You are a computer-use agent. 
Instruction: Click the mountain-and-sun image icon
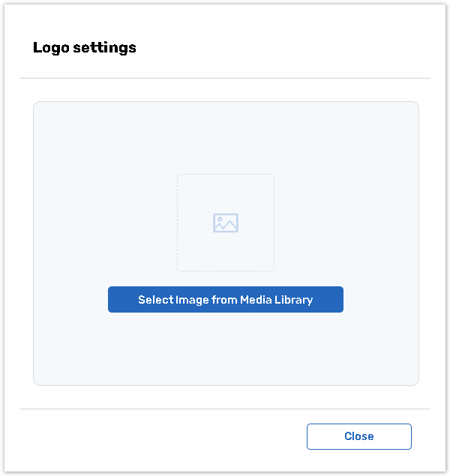pos(226,223)
